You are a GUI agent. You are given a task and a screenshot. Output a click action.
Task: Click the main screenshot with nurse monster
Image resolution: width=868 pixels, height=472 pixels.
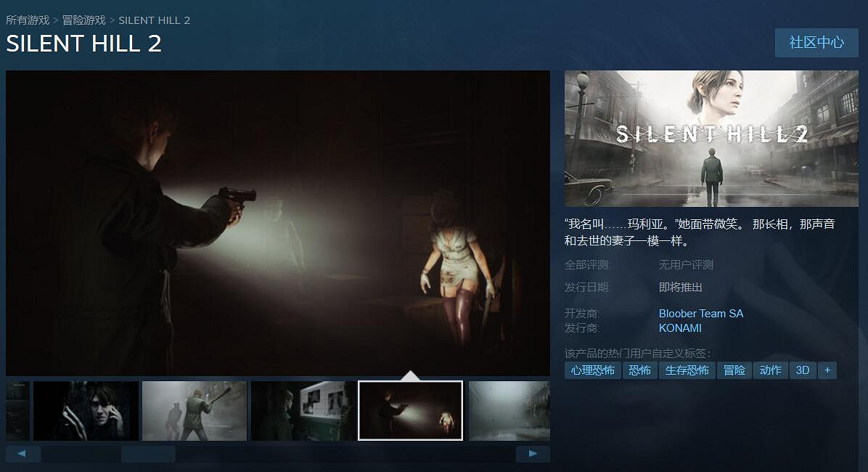click(x=278, y=223)
